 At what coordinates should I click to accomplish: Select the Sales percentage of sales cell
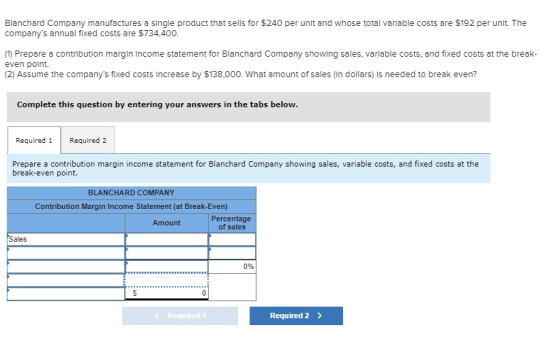pos(232,239)
